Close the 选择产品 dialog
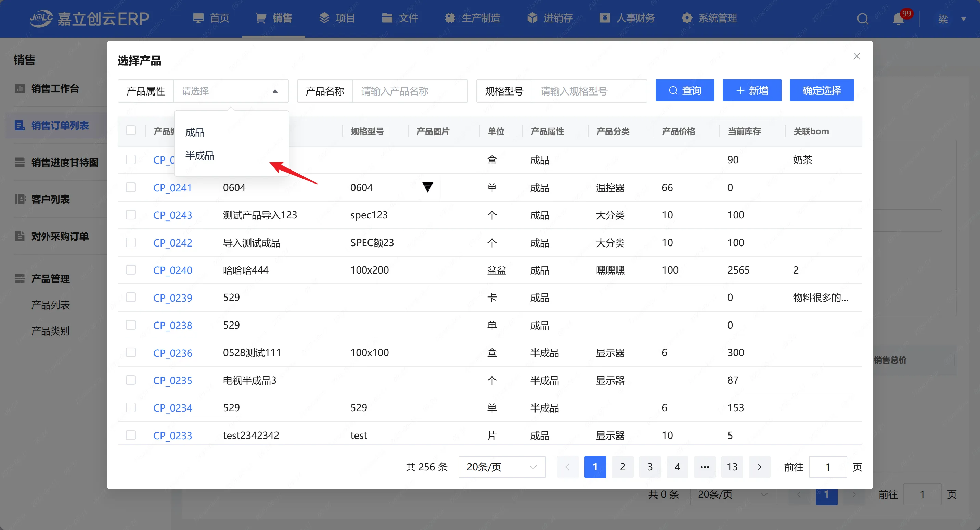980x530 pixels. [x=856, y=56]
